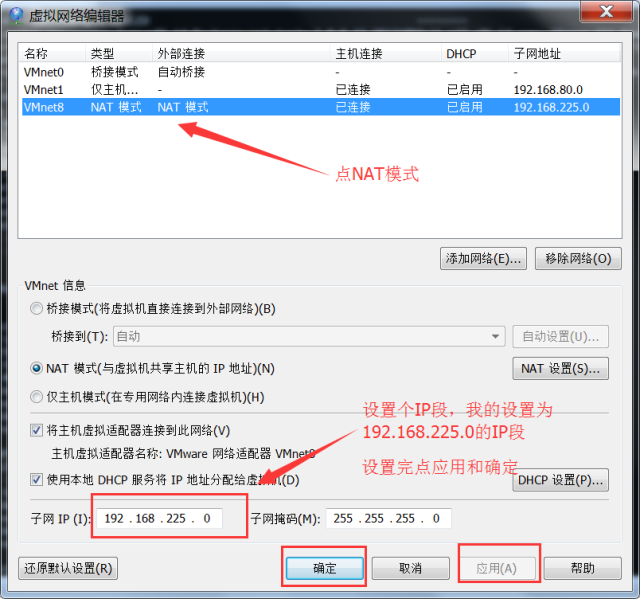Viewport: 640px width, 599px height.
Task: Open NAT 设置(S)... dialog
Action: pyautogui.click(x=560, y=368)
